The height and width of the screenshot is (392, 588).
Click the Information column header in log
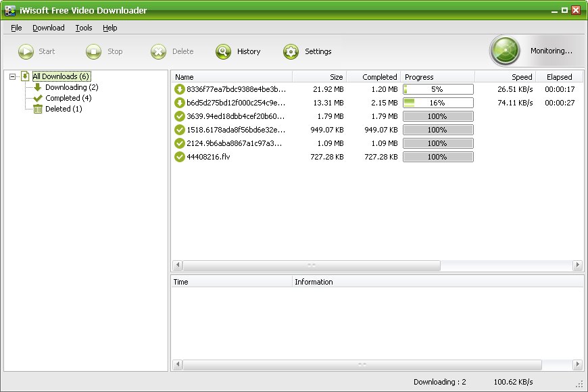[438, 282]
